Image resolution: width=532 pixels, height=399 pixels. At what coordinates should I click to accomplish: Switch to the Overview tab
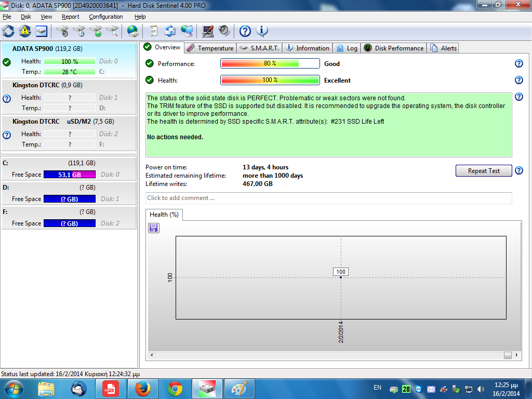pyautogui.click(x=162, y=47)
